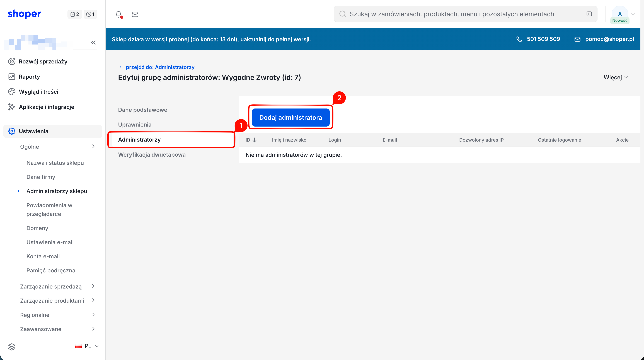The image size is (644, 360).
Task: Sort table by the ID column arrow
Action: 255,140
